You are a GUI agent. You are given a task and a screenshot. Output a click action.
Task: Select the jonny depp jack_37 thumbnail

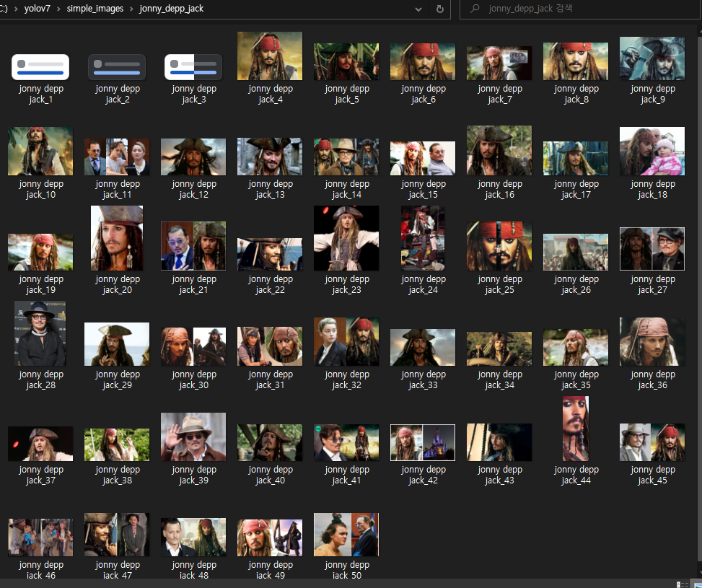[40, 444]
